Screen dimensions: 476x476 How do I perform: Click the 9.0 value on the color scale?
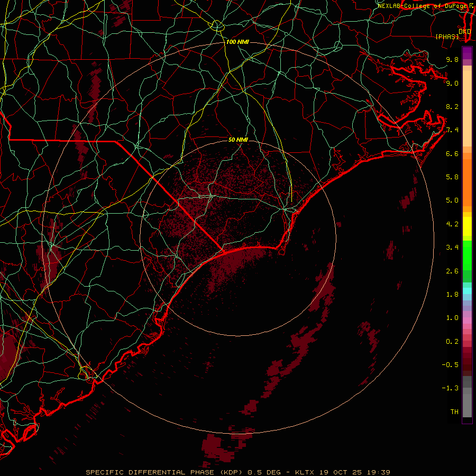click(x=452, y=83)
